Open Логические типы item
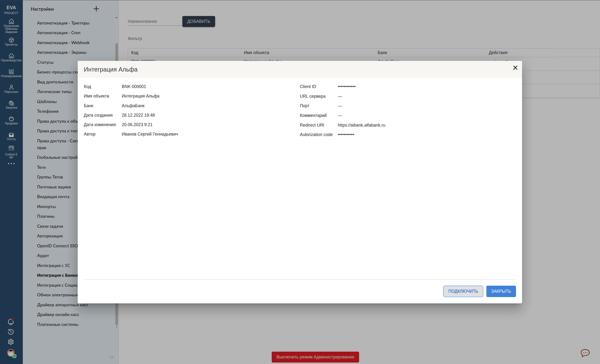This screenshot has height=364, width=600. pyautogui.click(x=54, y=92)
